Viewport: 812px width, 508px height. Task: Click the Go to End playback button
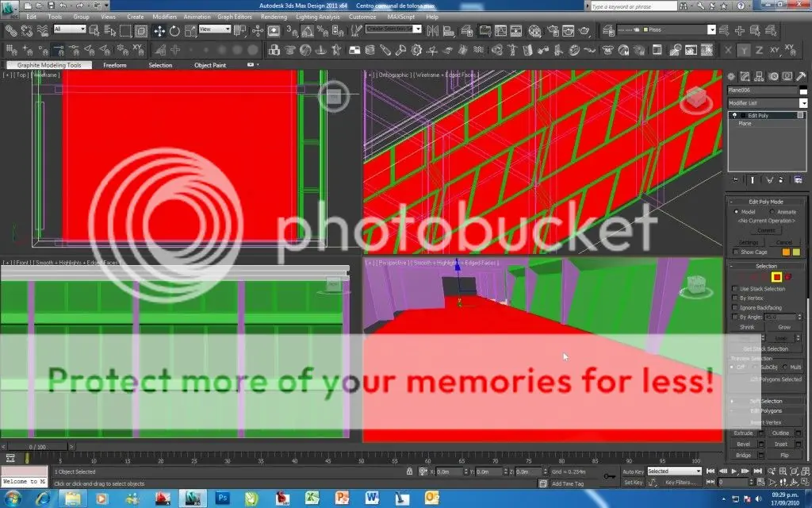point(757,471)
